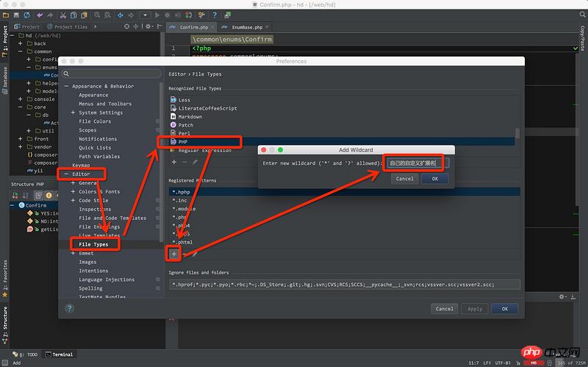Toggle the 1: Project tool window
This screenshot has width=588, height=367.
5,41
